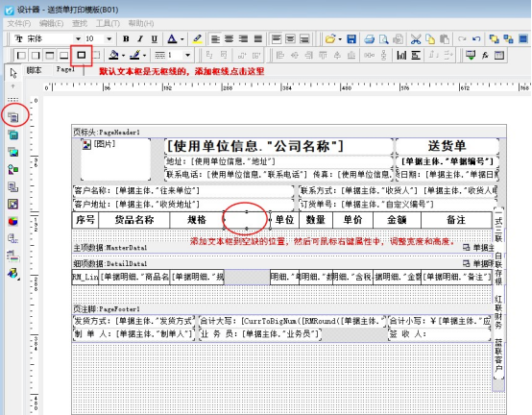Open the 文件(F) menu
This screenshot has height=415, width=532.
19,23
